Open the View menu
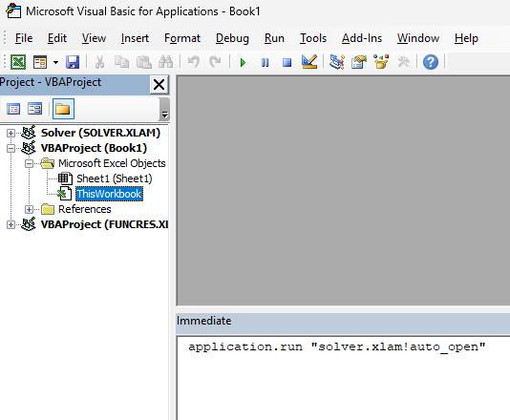This screenshot has width=510, height=420. (x=94, y=38)
